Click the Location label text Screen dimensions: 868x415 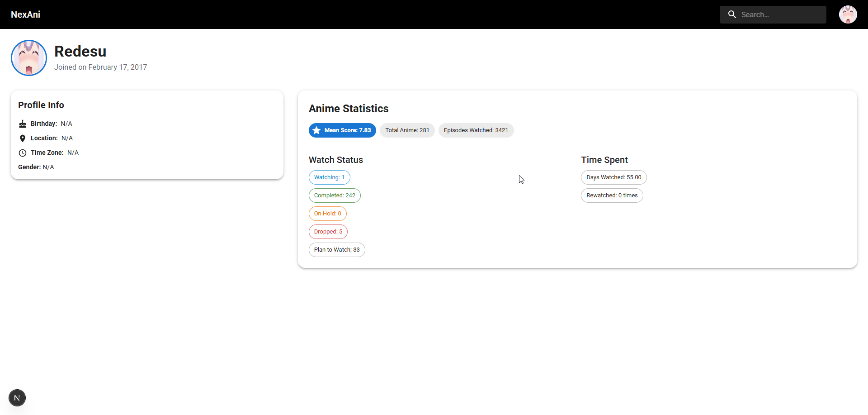click(44, 138)
